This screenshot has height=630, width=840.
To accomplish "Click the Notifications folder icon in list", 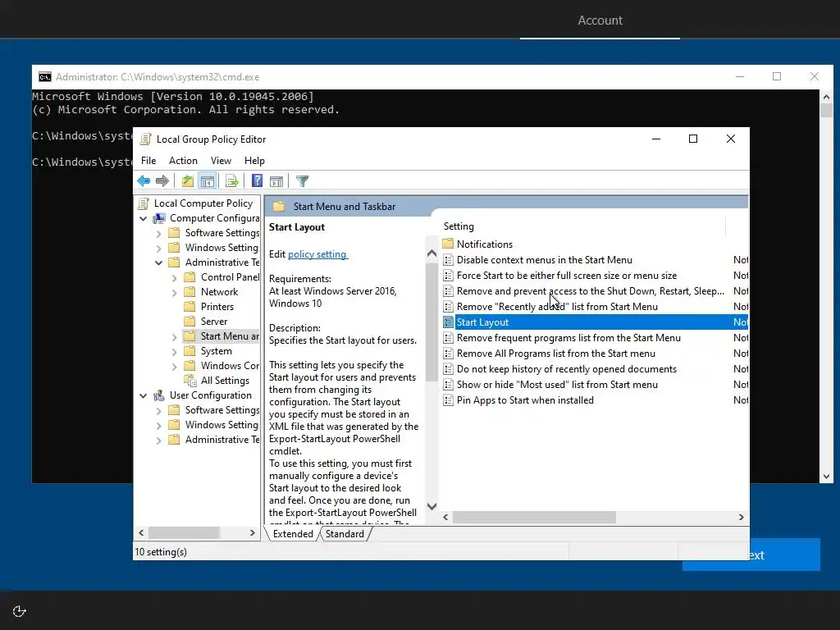I will 449,244.
